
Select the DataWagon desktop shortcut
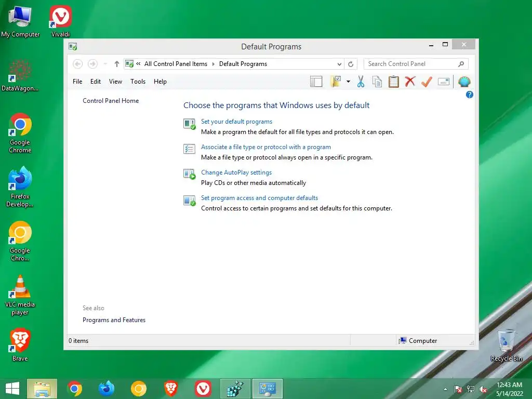tap(20, 75)
